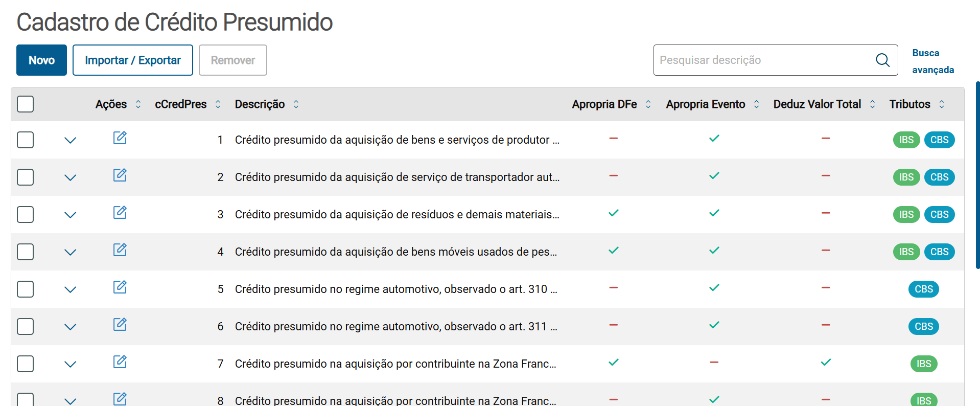The width and height of the screenshot is (980, 406).
Task: Edit the Zona Franca entry 7
Action: point(120,362)
